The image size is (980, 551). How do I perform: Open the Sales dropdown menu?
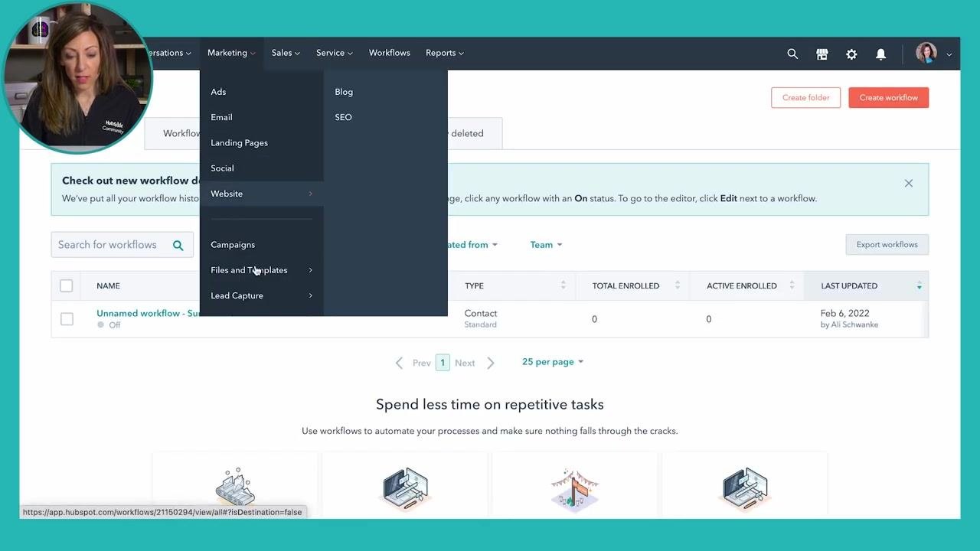click(x=286, y=53)
